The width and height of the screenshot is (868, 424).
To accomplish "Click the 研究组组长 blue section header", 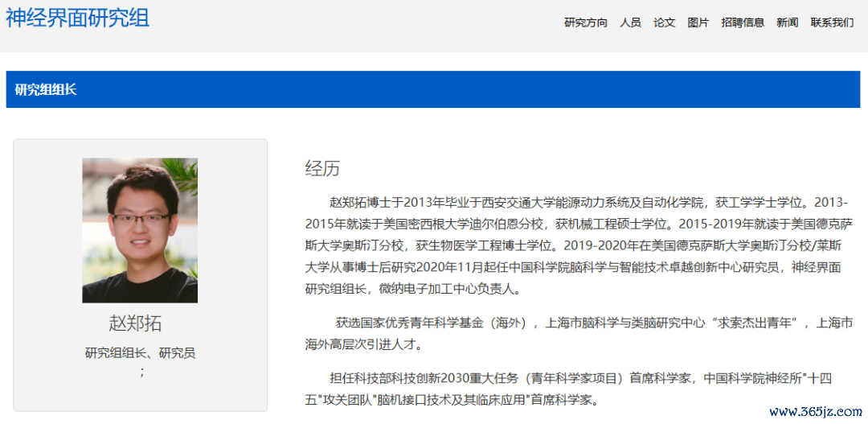I will [433, 89].
